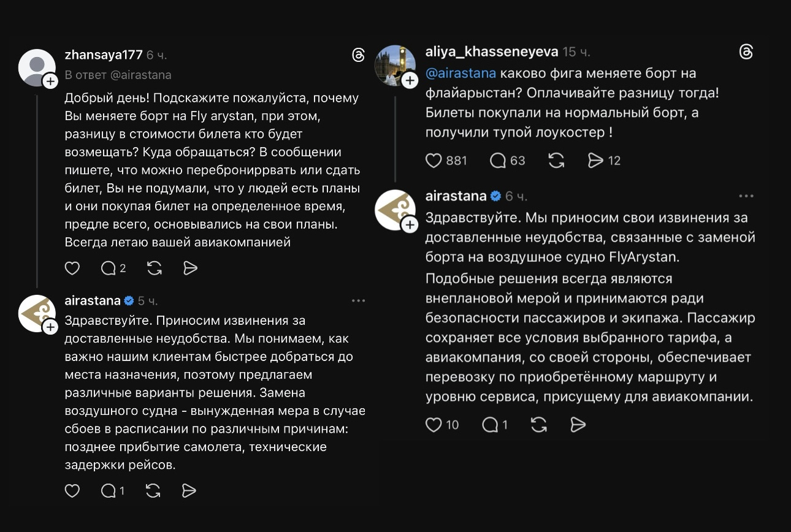The image size is (791, 532).
Task: Like aliya_khasseneyeva's post with 881 likes
Action: point(434,160)
